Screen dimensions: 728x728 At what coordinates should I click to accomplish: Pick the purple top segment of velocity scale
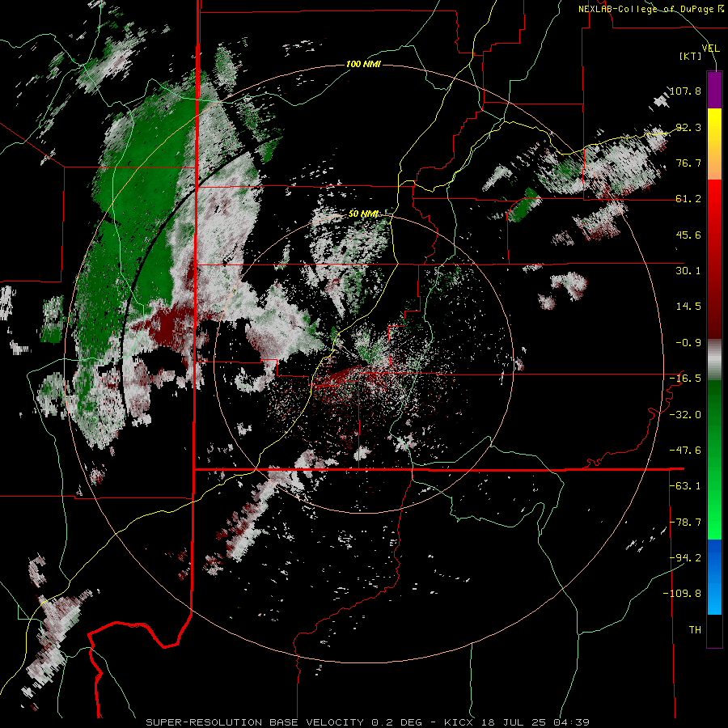click(714, 90)
